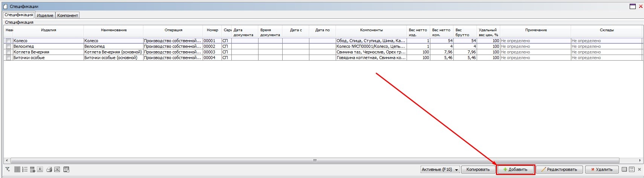
Task: Click the numbered list row count icon
Action: [25, 170]
